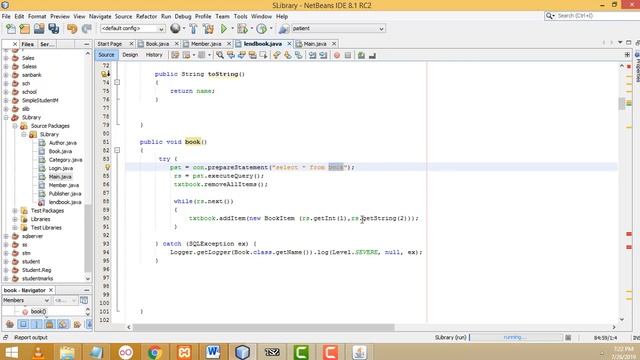Toggle Show Non-Public Members in Navigator
Screen dimensions: 640x360
[x=50, y=324]
